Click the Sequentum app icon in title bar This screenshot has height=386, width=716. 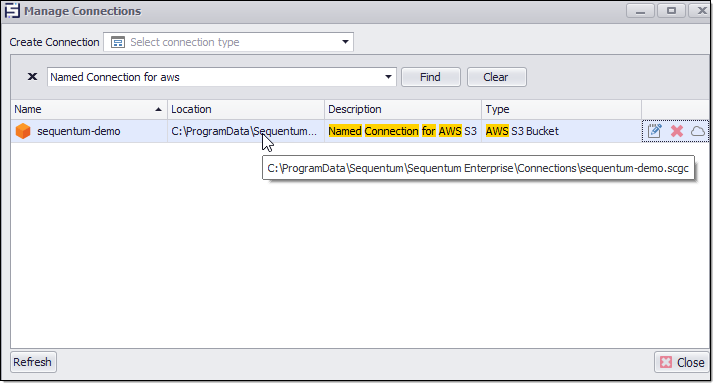12,11
